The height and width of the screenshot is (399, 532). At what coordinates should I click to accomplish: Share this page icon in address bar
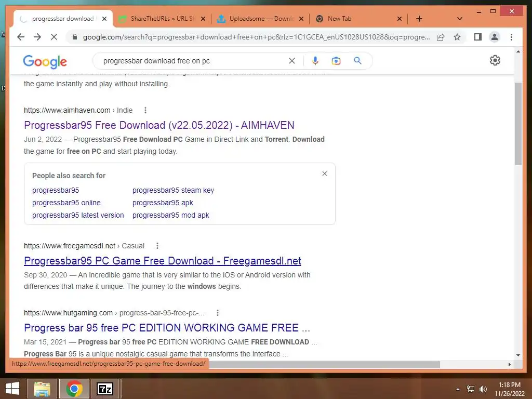[441, 37]
